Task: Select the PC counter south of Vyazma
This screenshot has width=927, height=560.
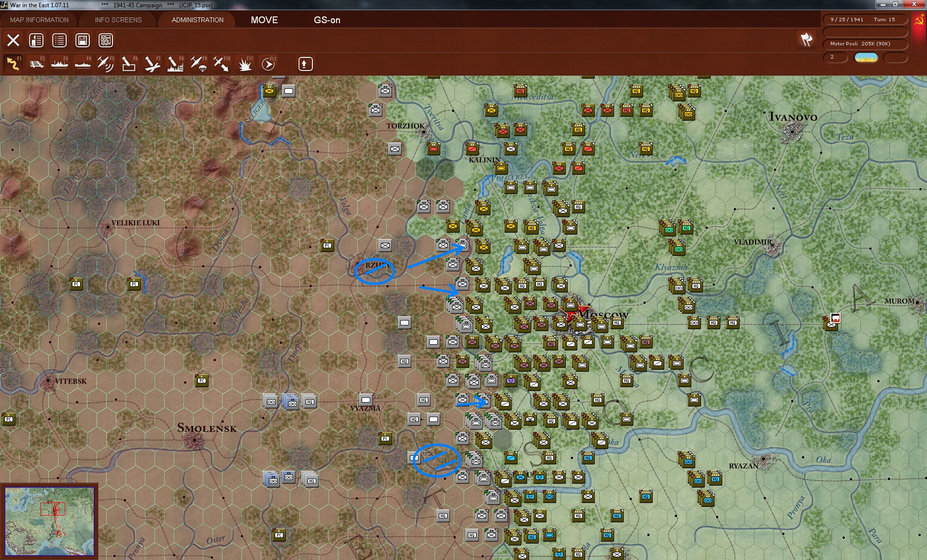Action: click(x=385, y=438)
